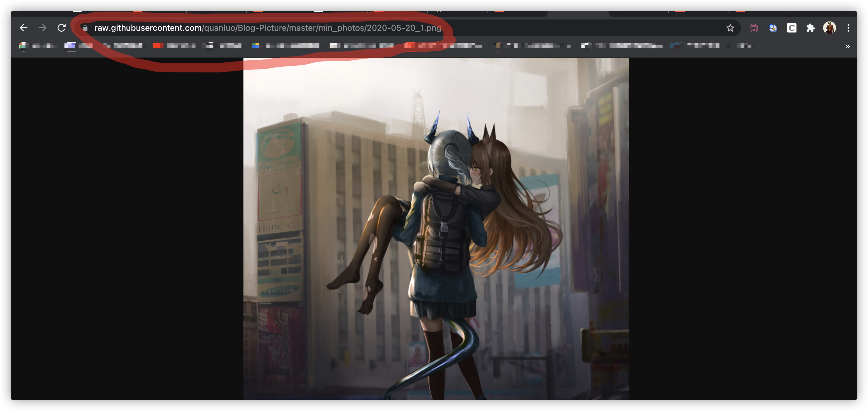Viewport: 868px width, 411px height.
Task: Open the white C extension icon
Action: pyautogui.click(x=791, y=28)
